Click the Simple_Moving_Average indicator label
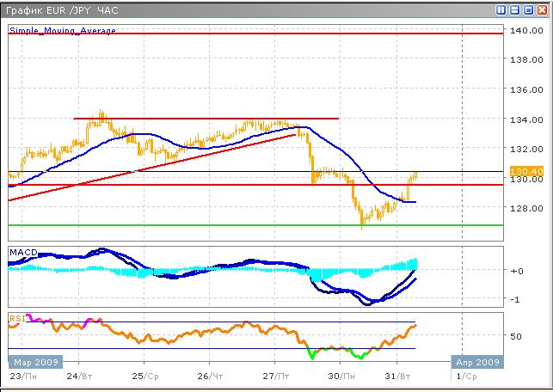This screenshot has width=553, height=392. pyautogui.click(x=62, y=30)
